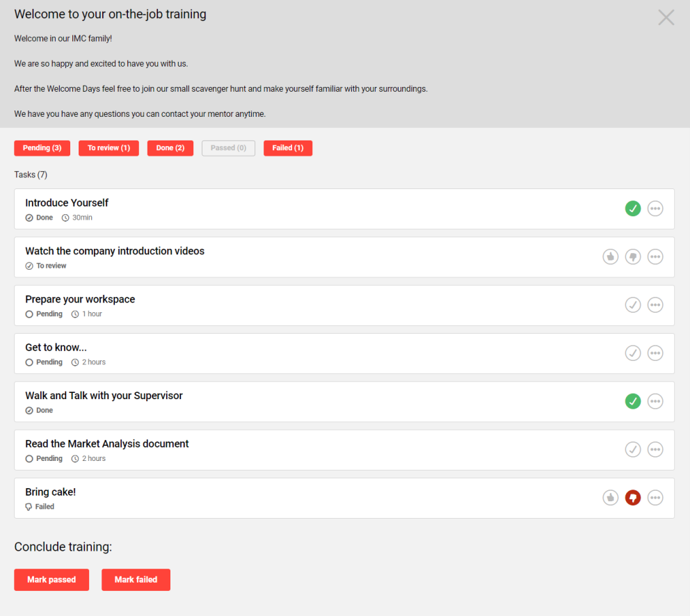
Task: Uncheck done mark on Walk and Talk task
Action: tap(632, 401)
